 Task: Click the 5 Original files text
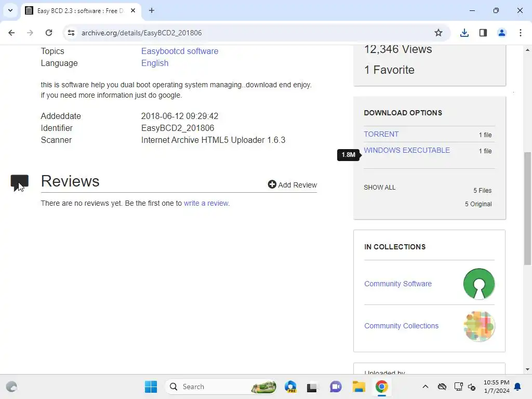click(x=478, y=204)
